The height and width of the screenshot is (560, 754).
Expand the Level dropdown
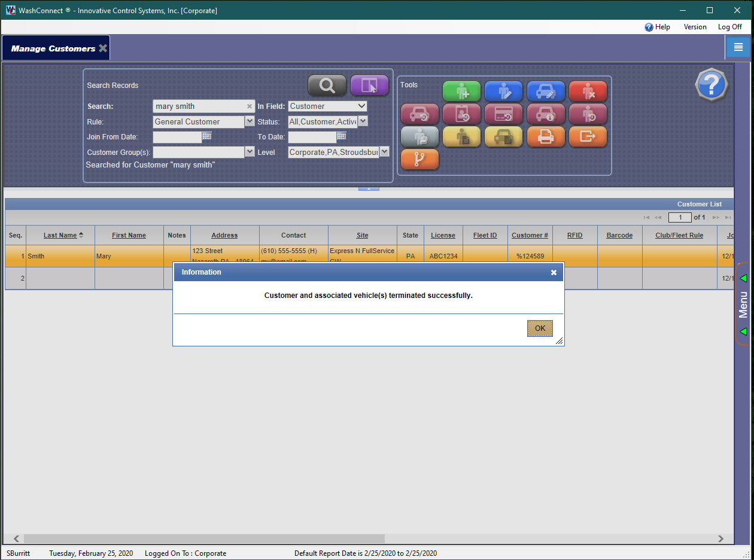coord(384,152)
